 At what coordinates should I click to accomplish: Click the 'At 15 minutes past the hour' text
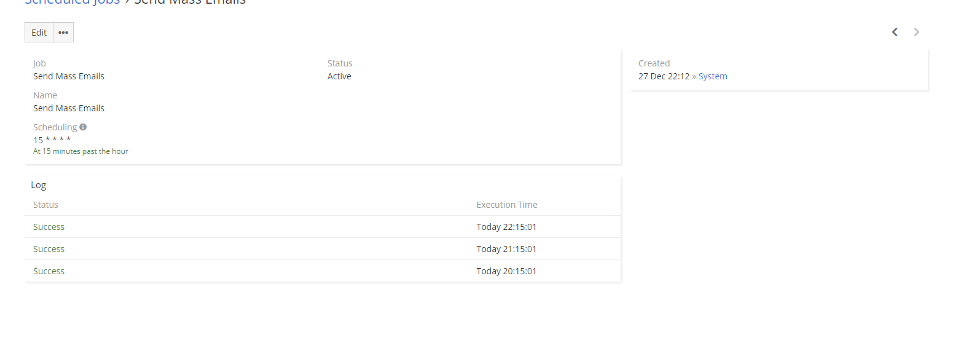[80, 151]
